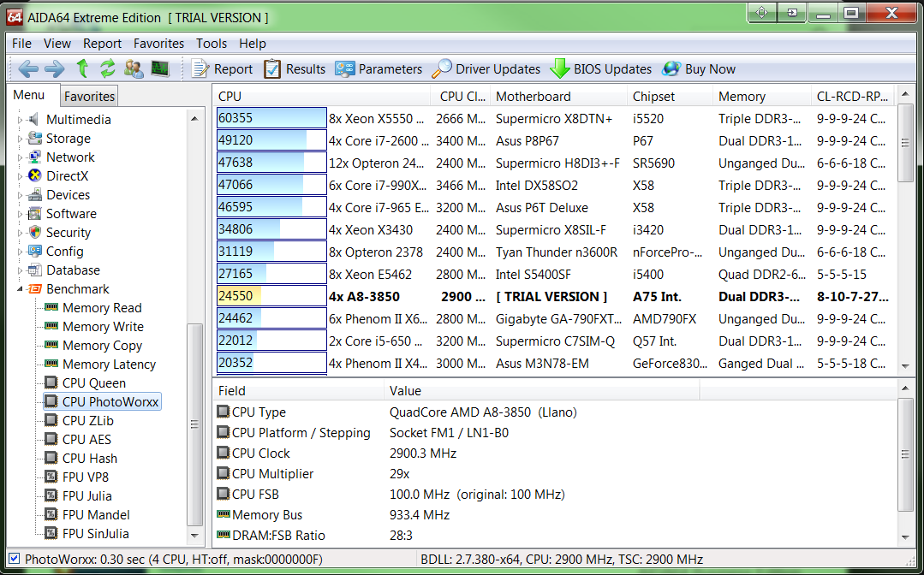Select CPU AES benchmark
The image size is (924, 575).
[86, 440]
